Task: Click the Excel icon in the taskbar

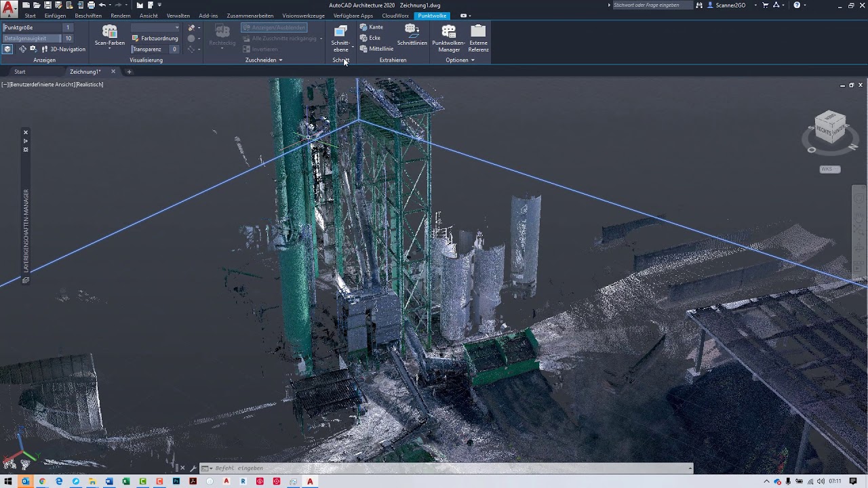Action: coord(126,481)
